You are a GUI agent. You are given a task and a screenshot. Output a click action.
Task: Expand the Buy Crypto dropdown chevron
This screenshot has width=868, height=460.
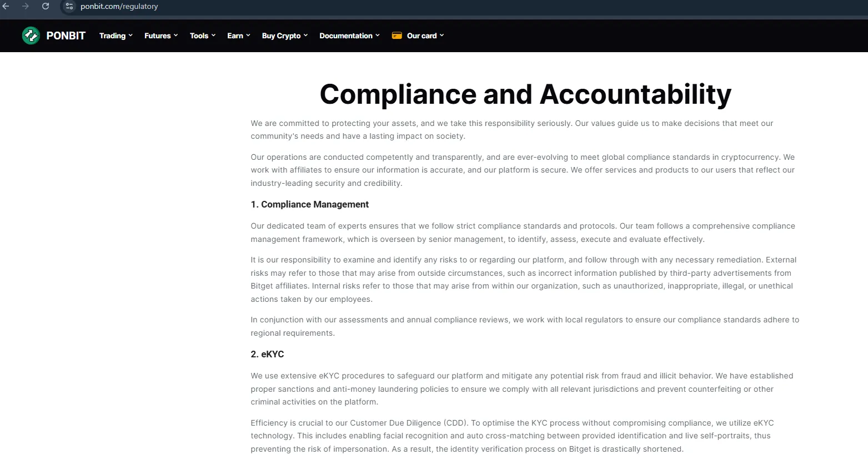(x=305, y=36)
